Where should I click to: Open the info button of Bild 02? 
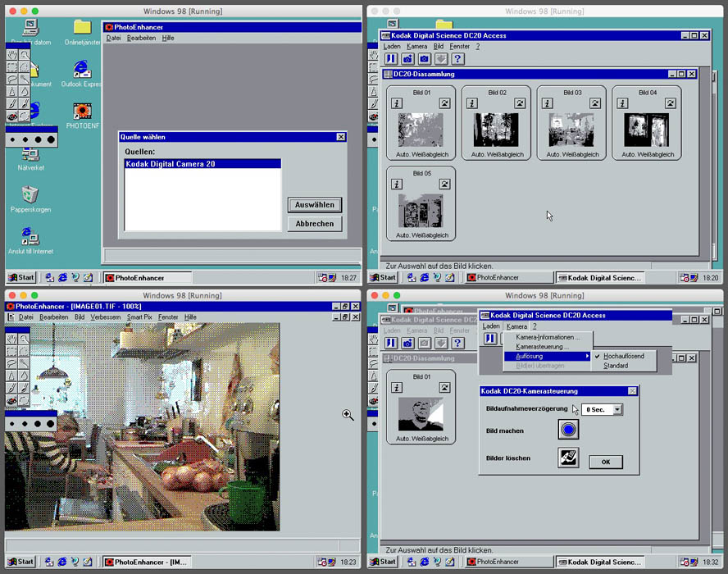pyautogui.click(x=472, y=103)
